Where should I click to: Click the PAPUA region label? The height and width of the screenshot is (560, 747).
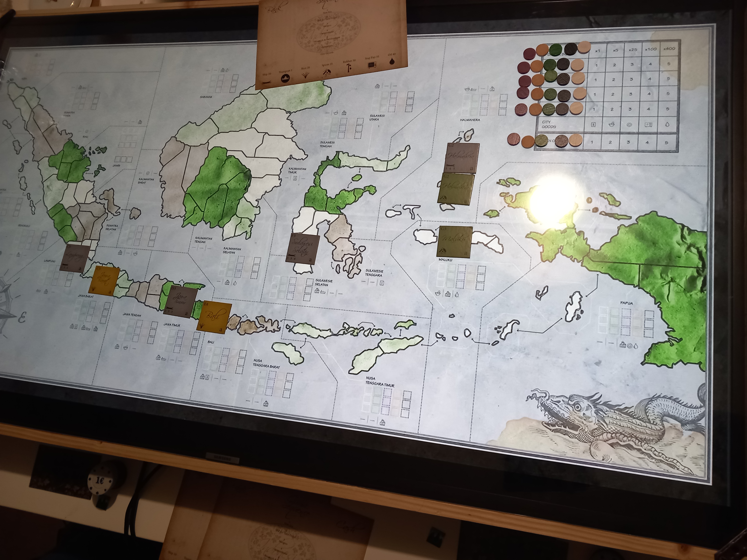pyautogui.click(x=627, y=303)
